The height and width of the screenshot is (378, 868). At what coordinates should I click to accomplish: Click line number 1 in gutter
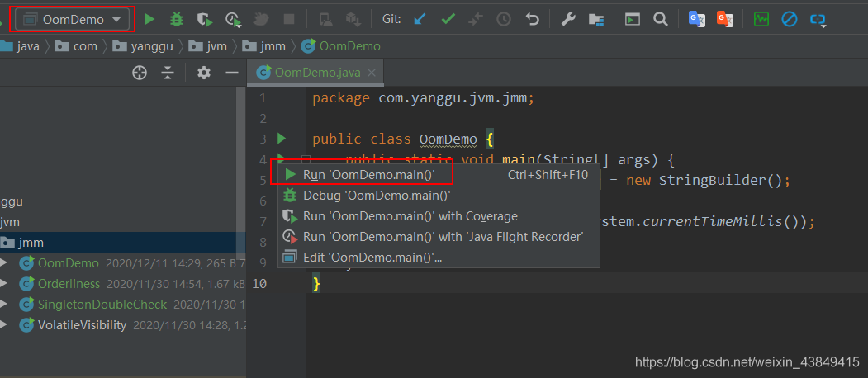point(263,98)
